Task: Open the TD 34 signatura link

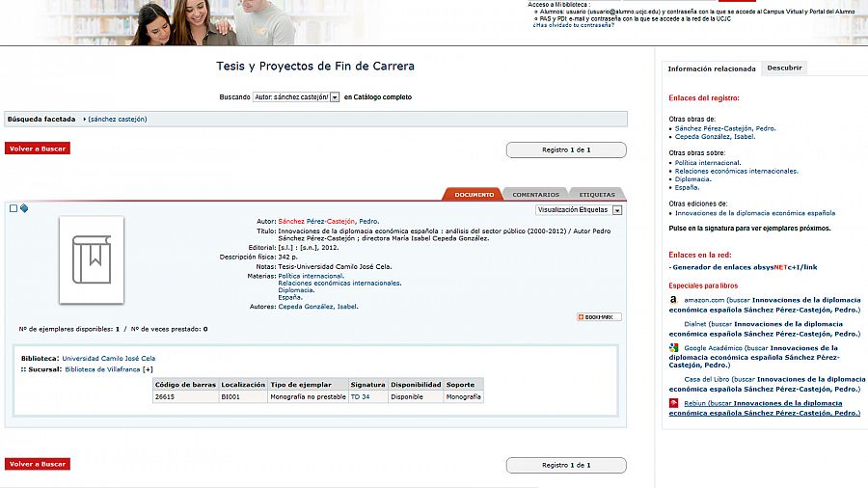Action: click(x=360, y=396)
